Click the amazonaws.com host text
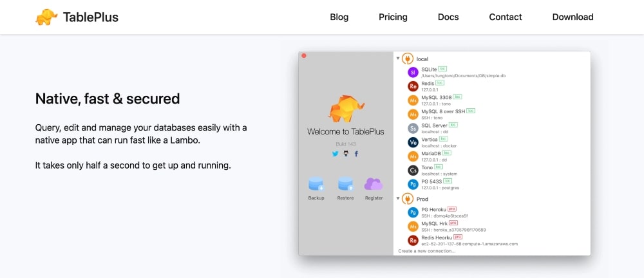 [x=469, y=244]
